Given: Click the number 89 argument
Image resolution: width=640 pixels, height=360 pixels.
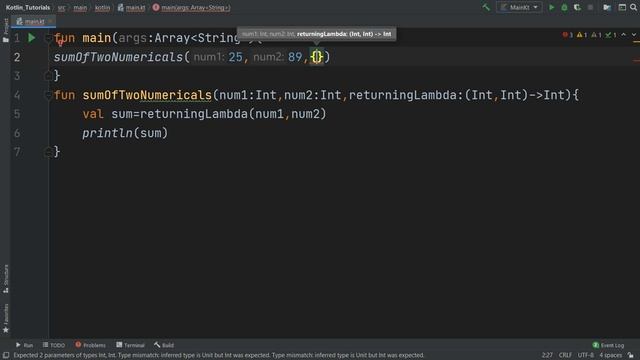Looking at the screenshot, I should pos(295,57).
